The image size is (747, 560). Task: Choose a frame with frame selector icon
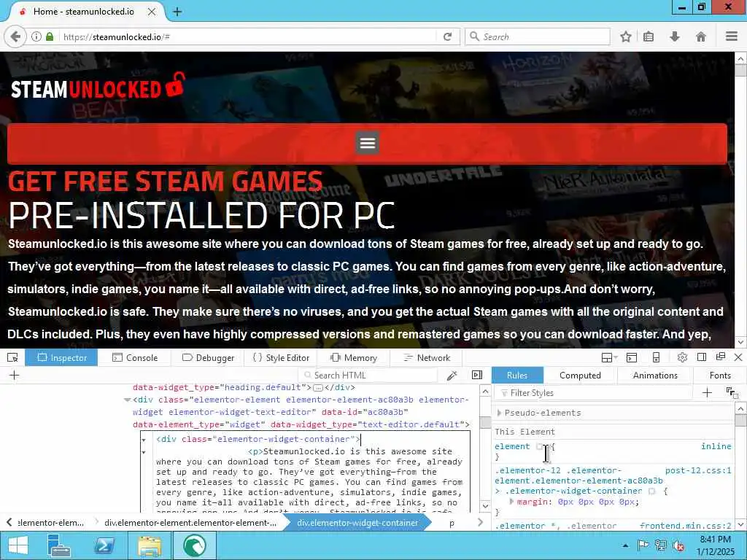pyautogui.click(x=609, y=357)
